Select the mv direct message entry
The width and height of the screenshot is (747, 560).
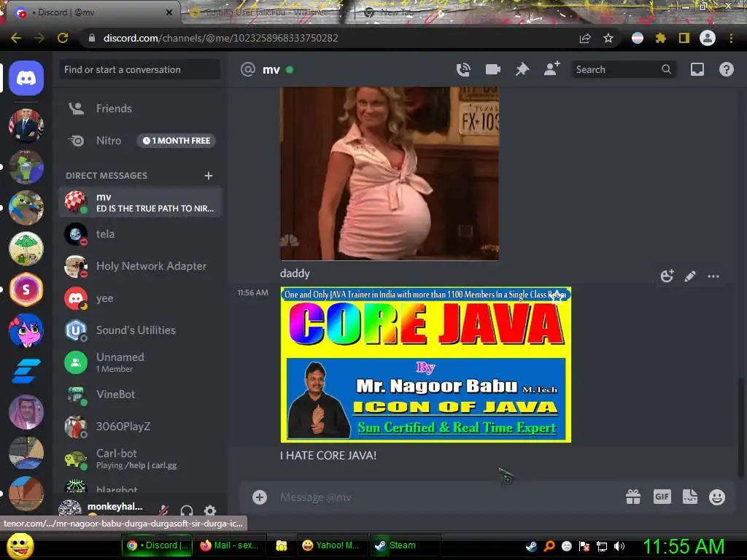140,203
